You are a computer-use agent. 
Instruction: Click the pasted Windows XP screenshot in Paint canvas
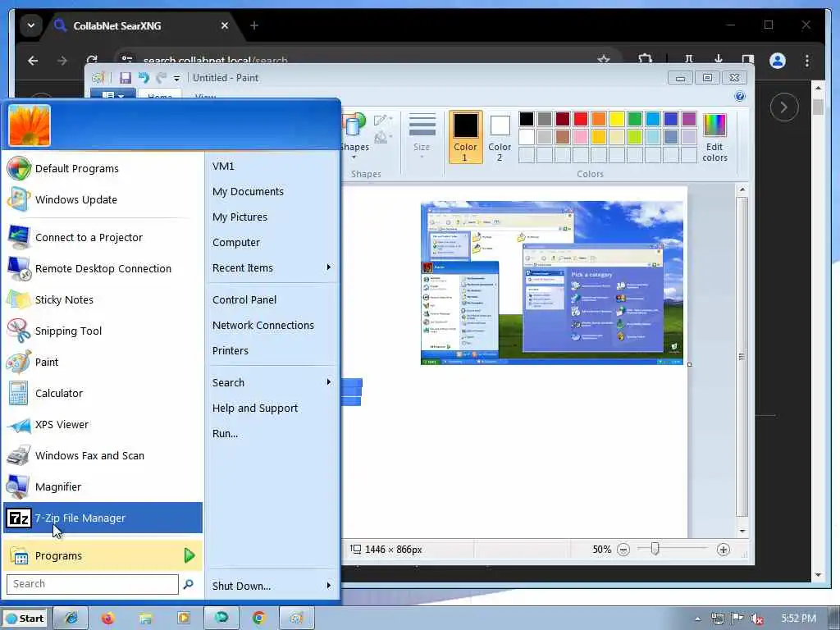(x=552, y=283)
